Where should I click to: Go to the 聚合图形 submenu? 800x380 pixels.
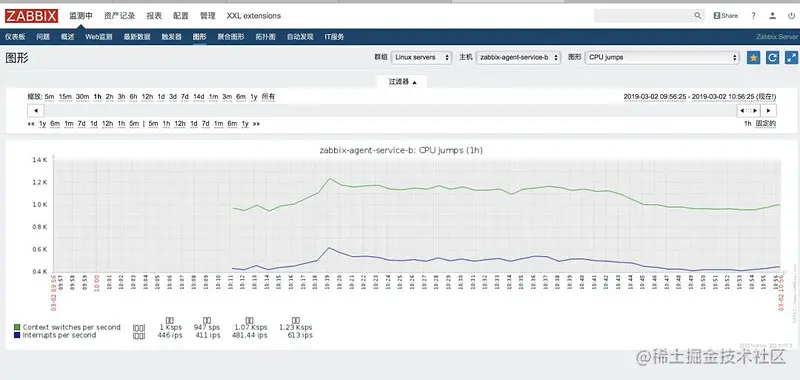(x=231, y=37)
